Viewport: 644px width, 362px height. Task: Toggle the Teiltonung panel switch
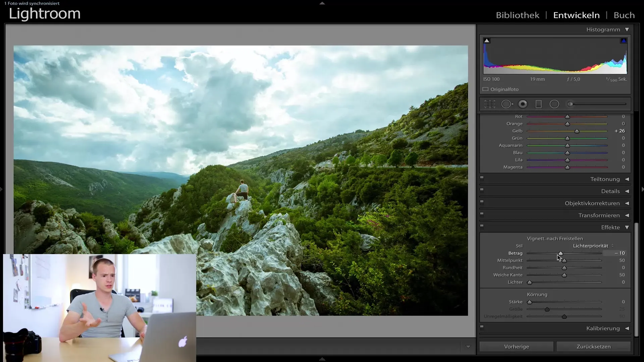pyautogui.click(x=482, y=178)
